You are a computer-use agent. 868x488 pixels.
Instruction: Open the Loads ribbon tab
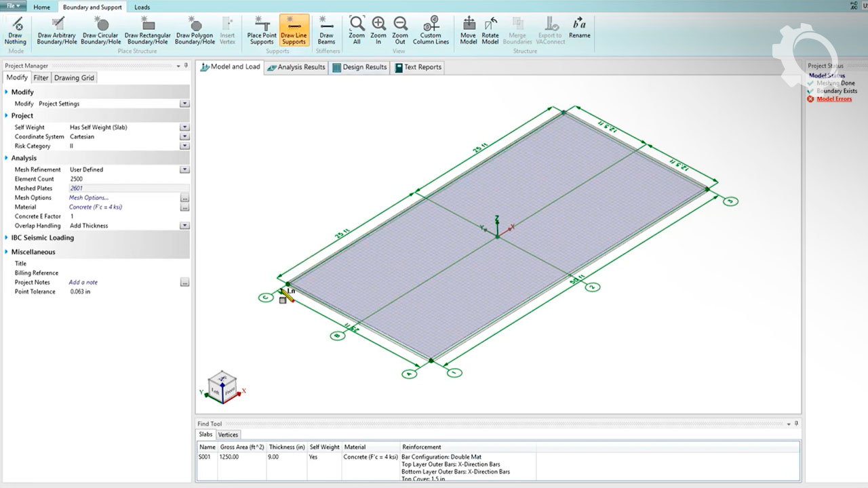click(142, 7)
